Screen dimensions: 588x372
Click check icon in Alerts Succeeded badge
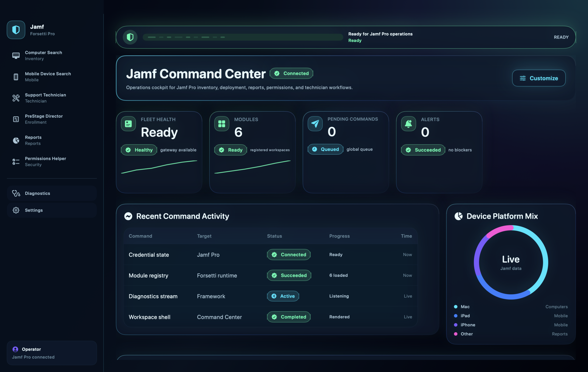(x=408, y=150)
